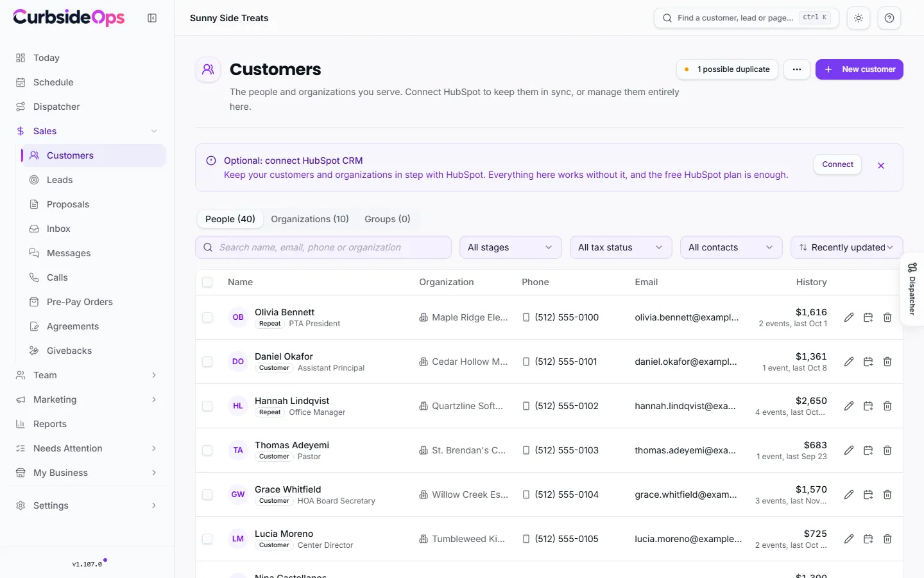924x578 pixels.
Task: Focus the customer search name field
Action: (x=323, y=247)
